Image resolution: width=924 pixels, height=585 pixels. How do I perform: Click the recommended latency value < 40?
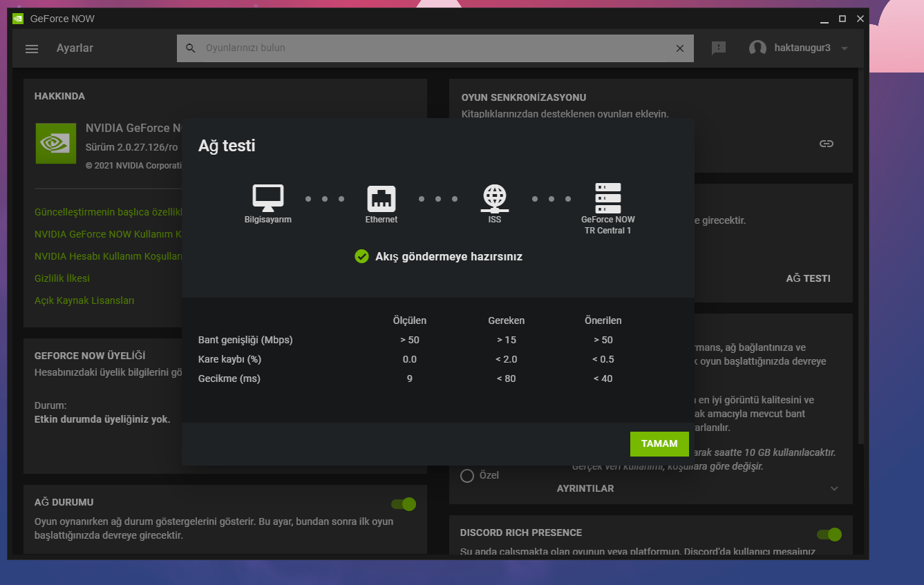click(x=603, y=378)
